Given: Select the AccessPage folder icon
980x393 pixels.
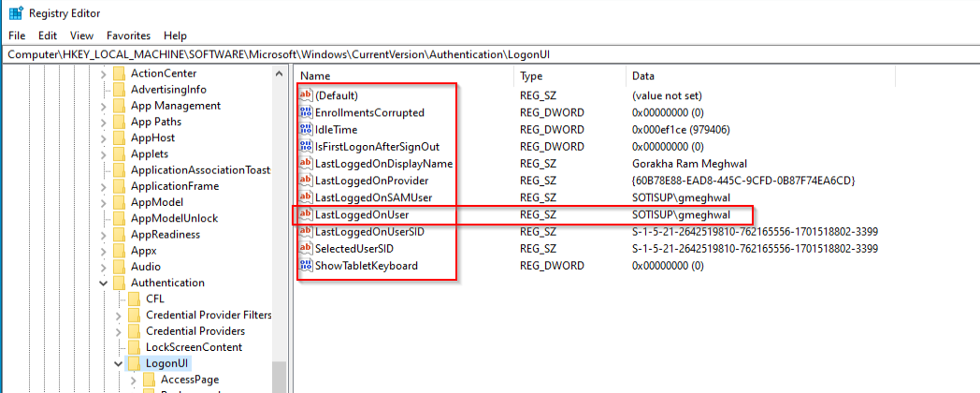Looking at the screenshot, I should (x=149, y=379).
